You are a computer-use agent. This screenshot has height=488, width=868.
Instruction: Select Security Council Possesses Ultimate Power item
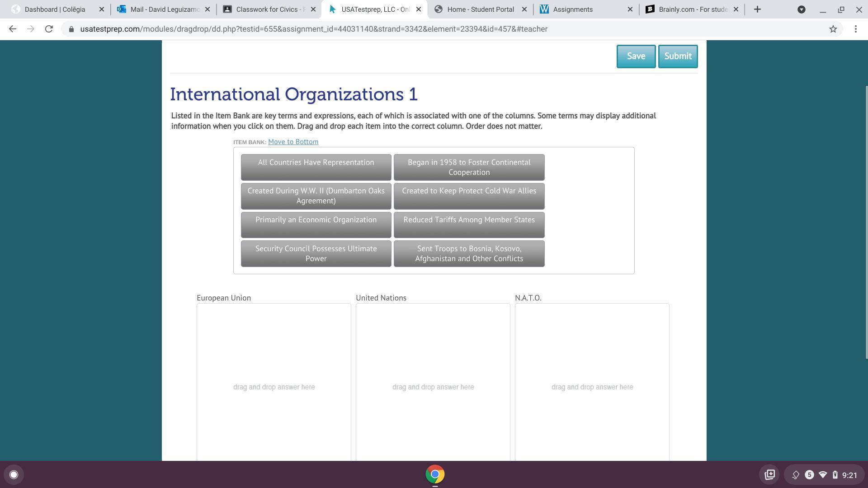[x=316, y=253]
